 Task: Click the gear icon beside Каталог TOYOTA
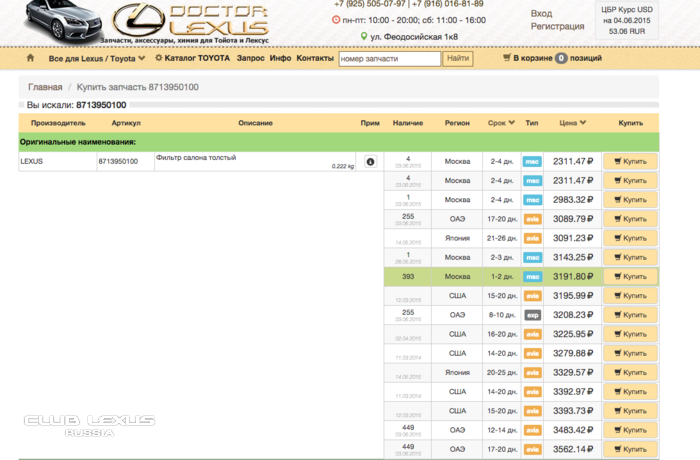point(158,59)
